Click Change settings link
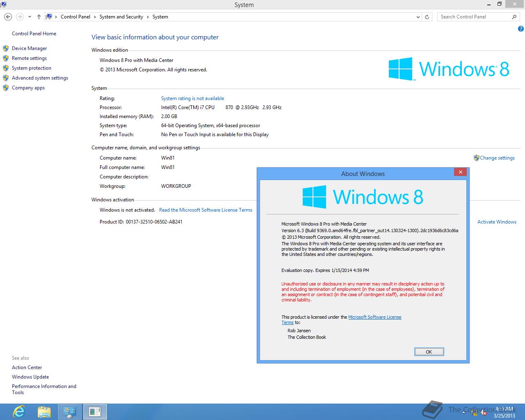The image size is (525, 420). point(497,158)
